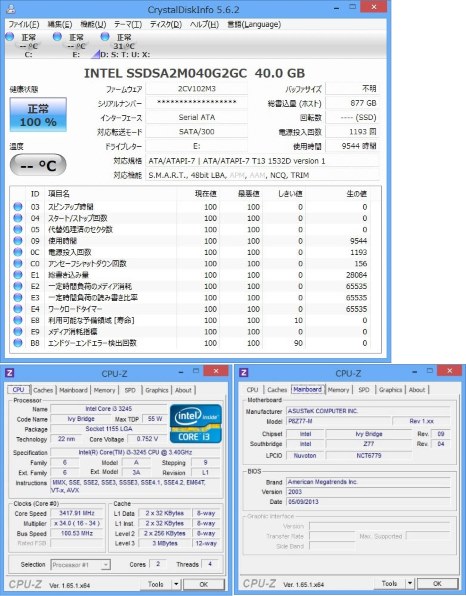The width and height of the screenshot is (466, 596).
Task: Click the CrystalDiskInfo app icon in title bar
Action: click(11, 9)
